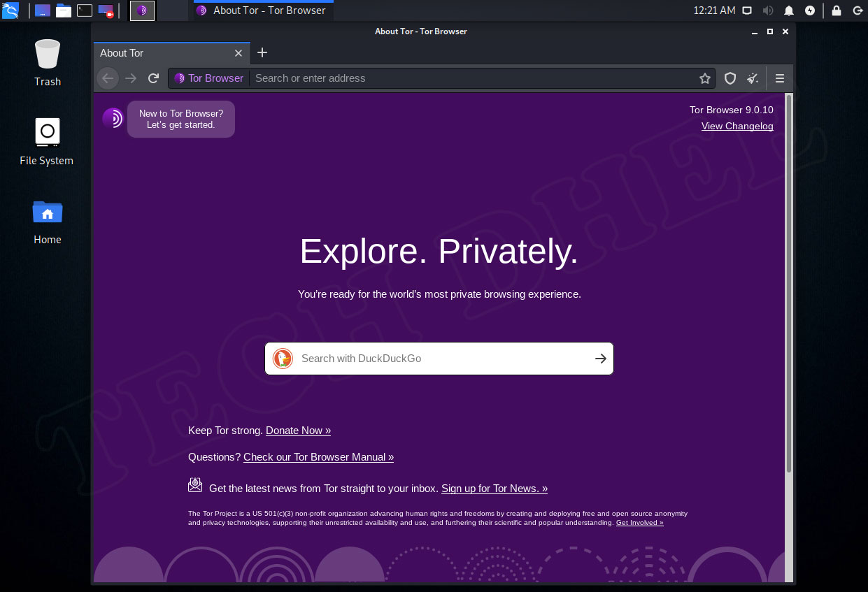Switch to the workspace showing the Tor icon
Screen dimensions: 868x592
(143, 10)
